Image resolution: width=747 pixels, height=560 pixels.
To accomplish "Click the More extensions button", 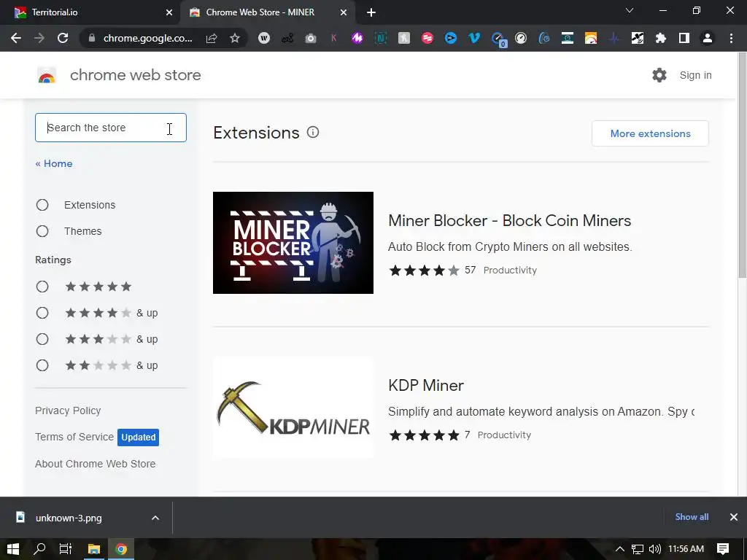I will pos(650,133).
